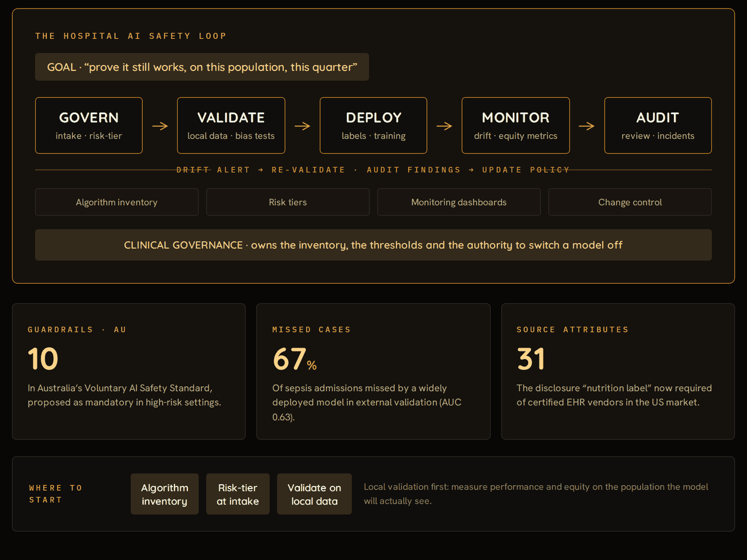Screen dimensions: 747x560
Task: Click the sepsis admissions missed description
Action: pyautogui.click(x=367, y=403)
